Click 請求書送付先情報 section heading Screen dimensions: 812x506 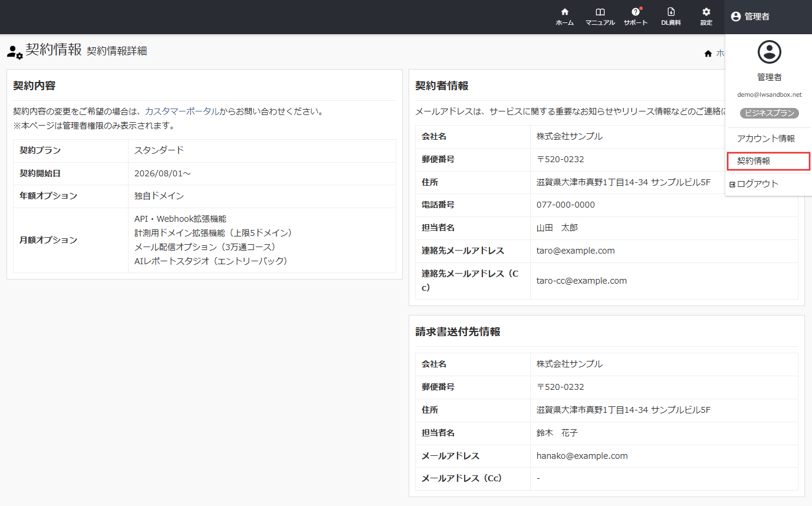coord(458,331)
